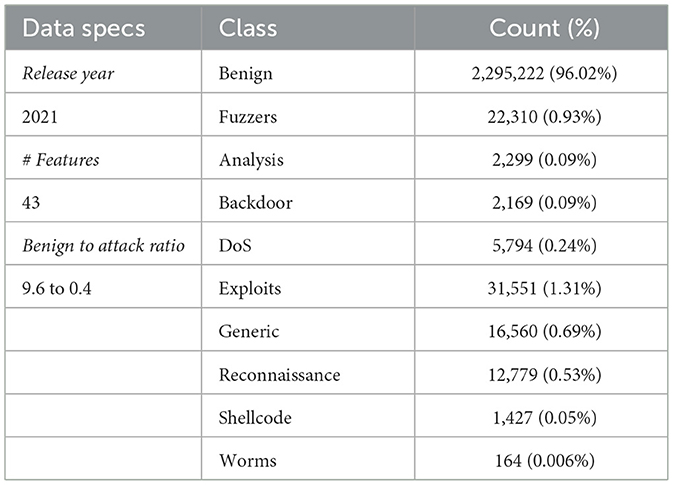Click the Analysis class cell

tap(248, 159)
